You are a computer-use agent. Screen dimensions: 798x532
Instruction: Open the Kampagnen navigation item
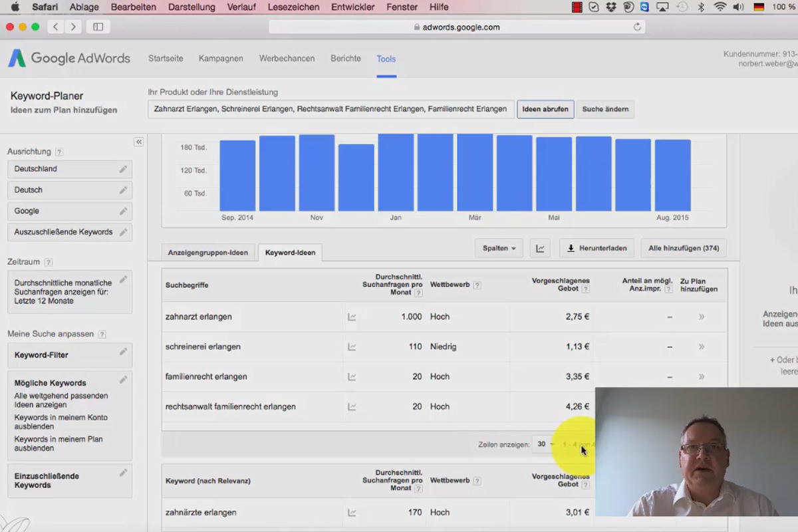pyautogui.click(x=221, y=59)
